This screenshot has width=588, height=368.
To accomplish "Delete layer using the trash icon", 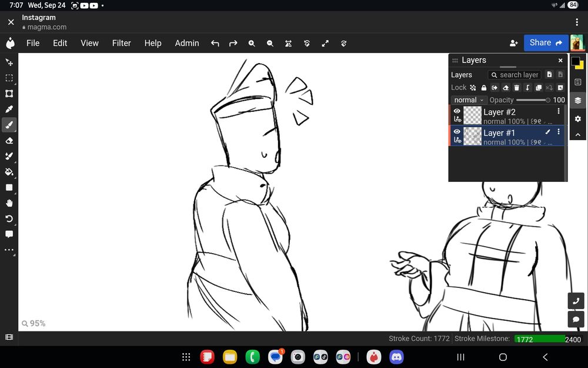I will (517, 88).
